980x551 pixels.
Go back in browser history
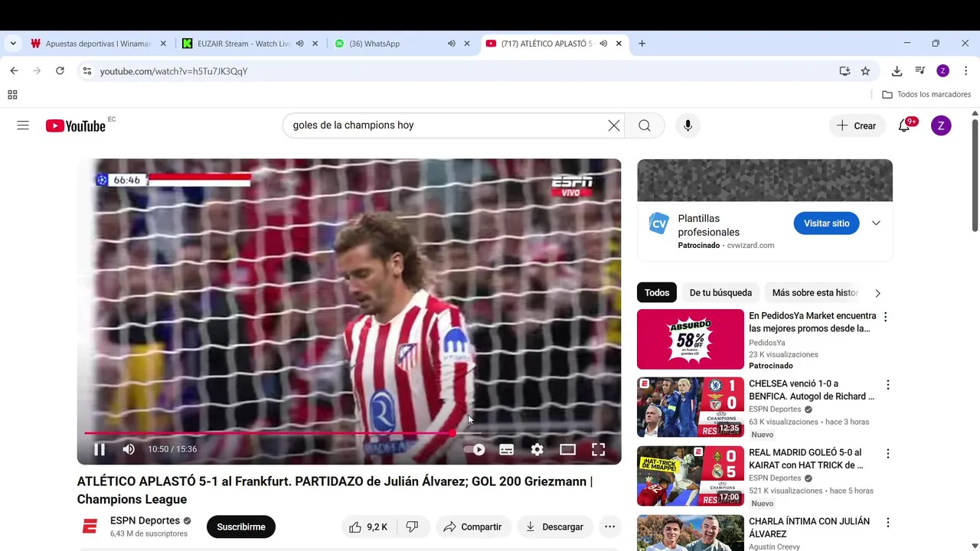[14, 71]
